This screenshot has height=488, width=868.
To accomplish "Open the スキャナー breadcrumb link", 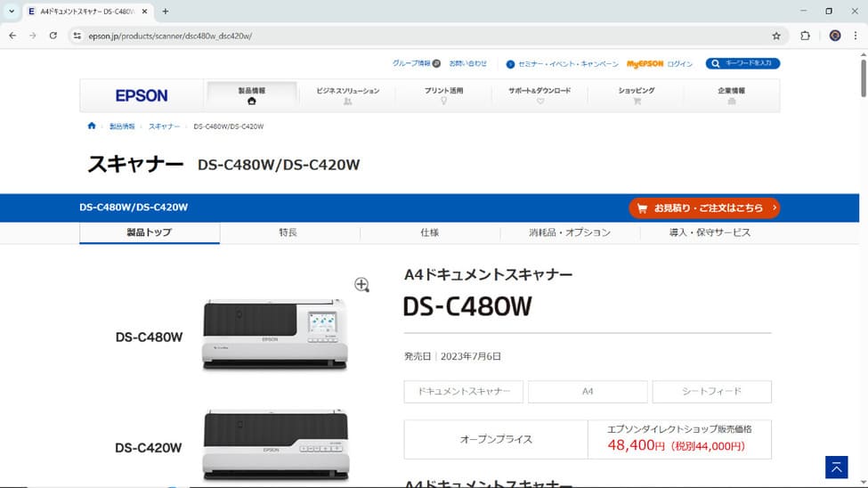I will click(x=164, y=126).
